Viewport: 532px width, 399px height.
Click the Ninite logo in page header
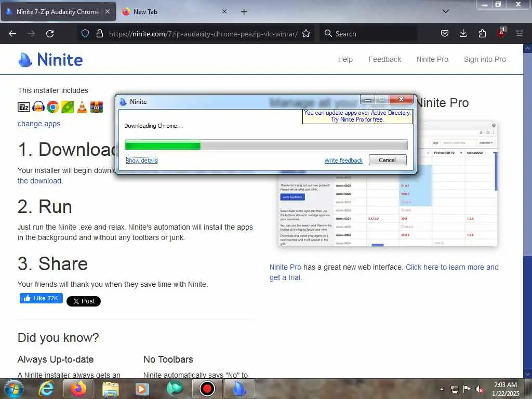tap(50, 60)
